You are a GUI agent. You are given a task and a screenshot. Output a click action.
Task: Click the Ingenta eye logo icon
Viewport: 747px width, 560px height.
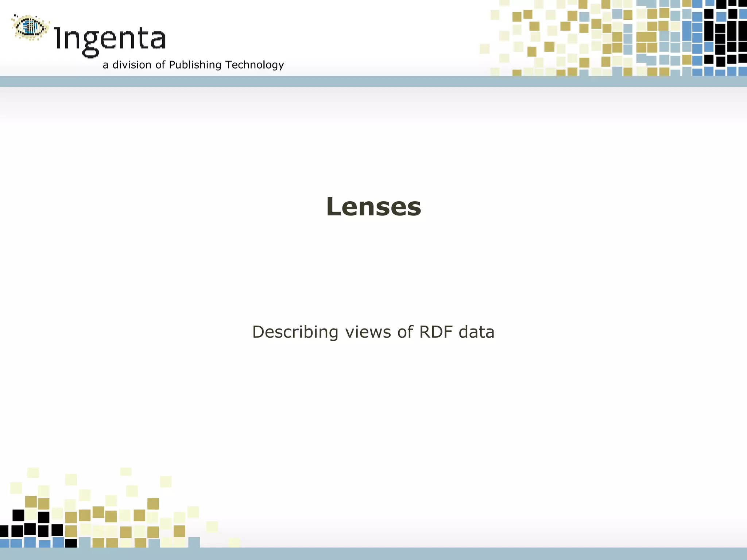pyautogui.click(x=30, y=27)
